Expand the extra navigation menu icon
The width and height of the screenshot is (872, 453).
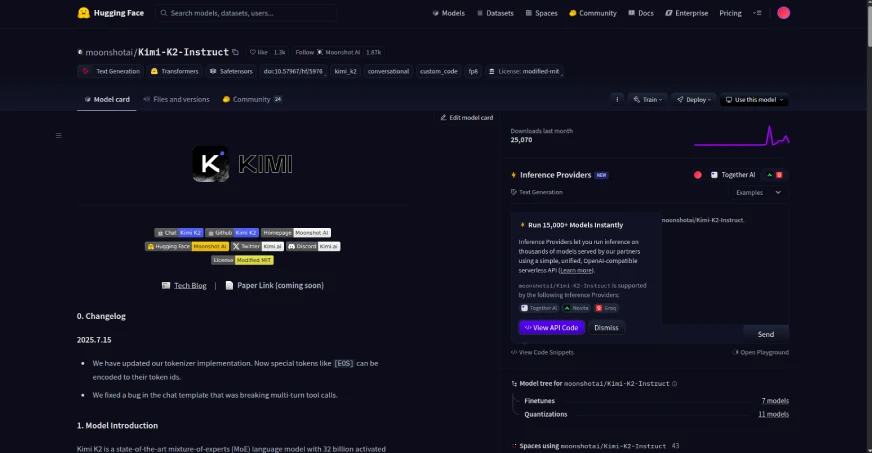pos(757,13)
